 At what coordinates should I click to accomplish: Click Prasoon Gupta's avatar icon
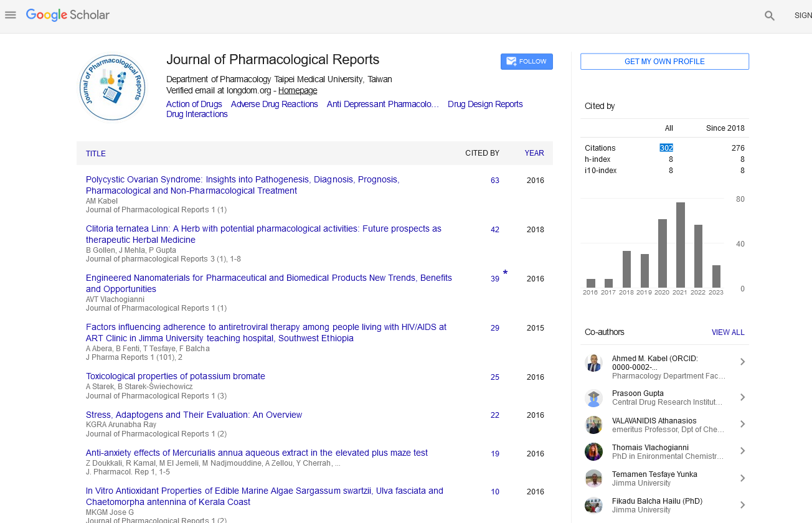pyautogui.click(x=594, y=398)
